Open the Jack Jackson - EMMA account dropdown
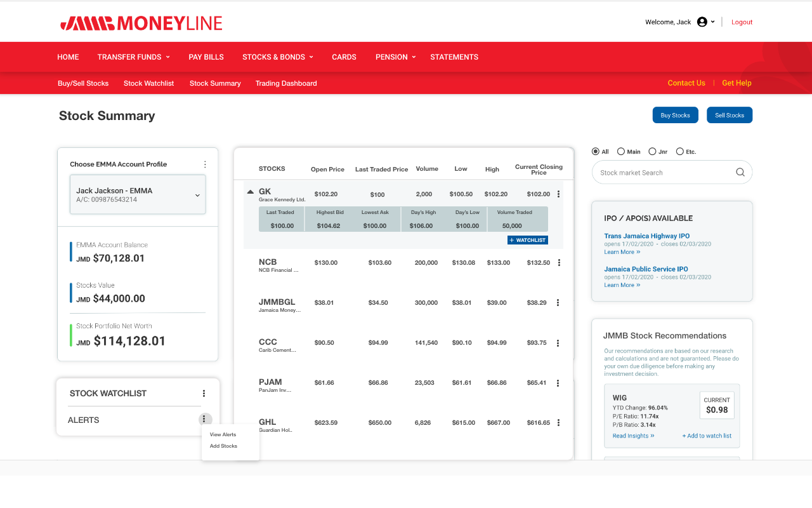 coord(138,194)
